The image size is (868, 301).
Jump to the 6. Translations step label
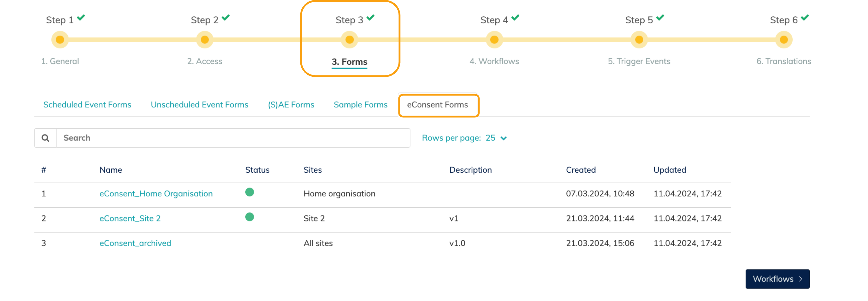click(x=783, y=61)
